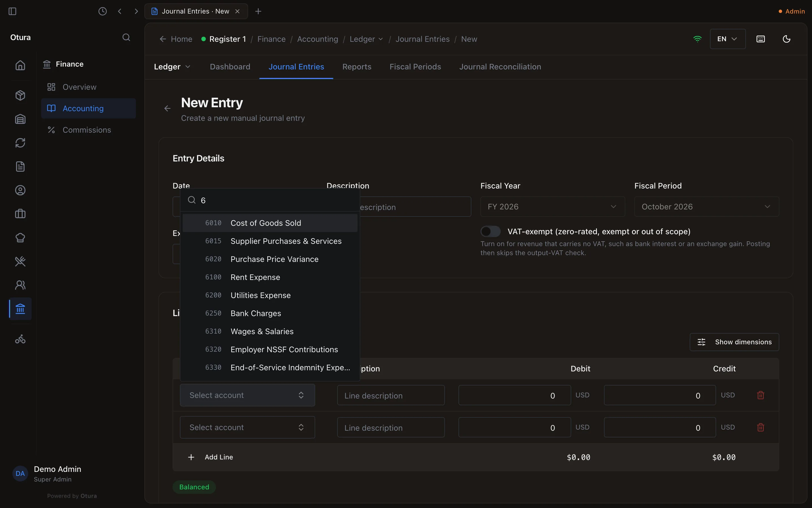812x508 pixels.
Task: Open the EN language dropdown
Action: click(x=728, y=39)
